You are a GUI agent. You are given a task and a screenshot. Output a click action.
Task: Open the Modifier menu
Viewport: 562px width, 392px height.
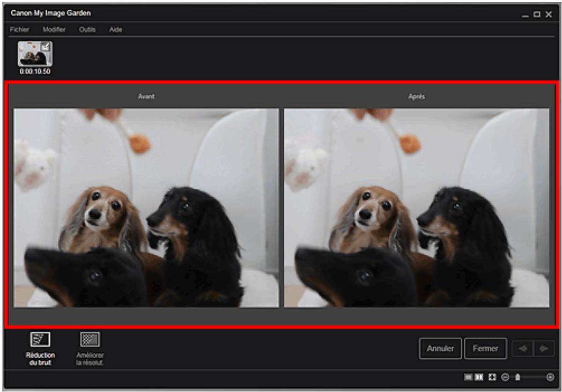click(54, 29)
